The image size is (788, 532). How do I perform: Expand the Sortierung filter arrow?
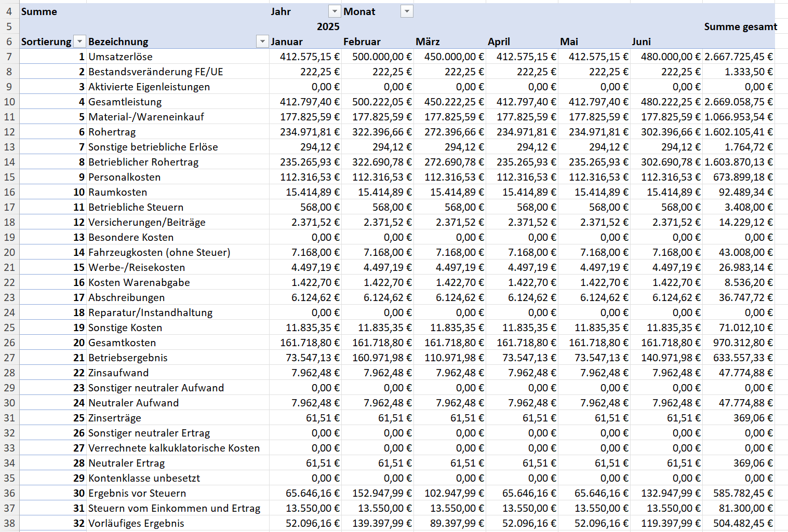click(x=79, y=42)
